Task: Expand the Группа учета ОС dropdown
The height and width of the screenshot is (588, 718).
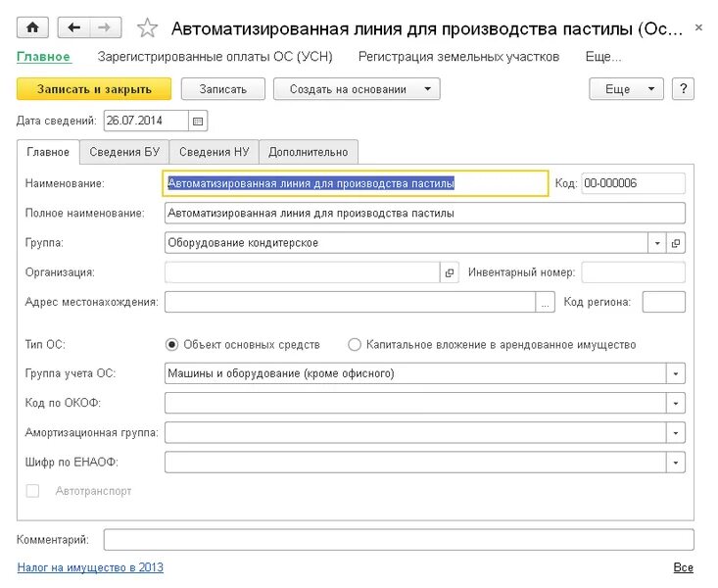Action: point(676,373)
